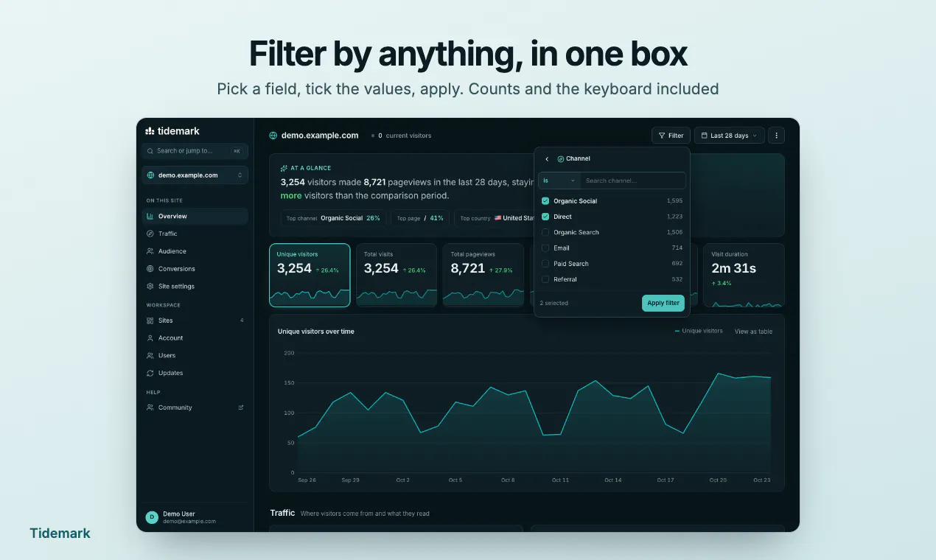Click the demo@example.com email text
The image size is (936, 560).
pos(189,521)
